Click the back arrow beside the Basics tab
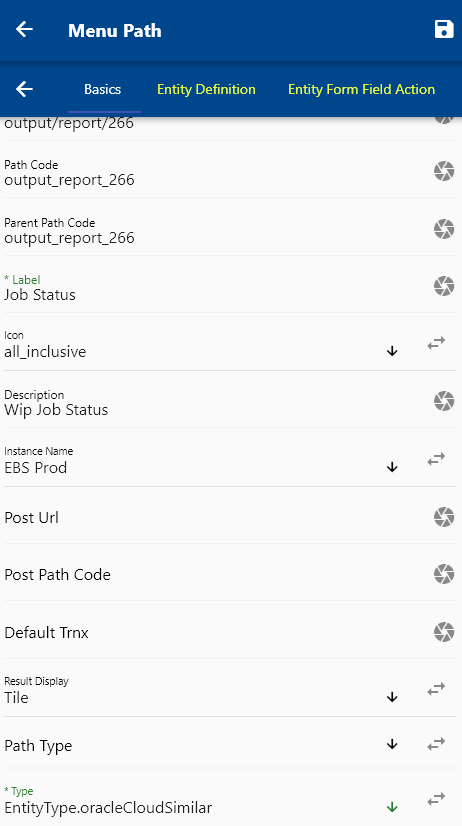The image size is (462, 826). 24,89
